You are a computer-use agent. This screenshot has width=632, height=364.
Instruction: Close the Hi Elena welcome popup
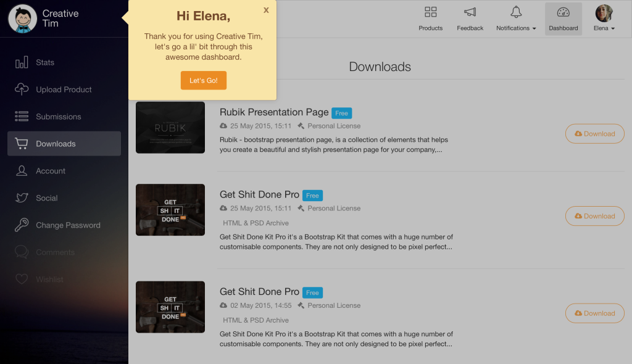click(266, 10)
